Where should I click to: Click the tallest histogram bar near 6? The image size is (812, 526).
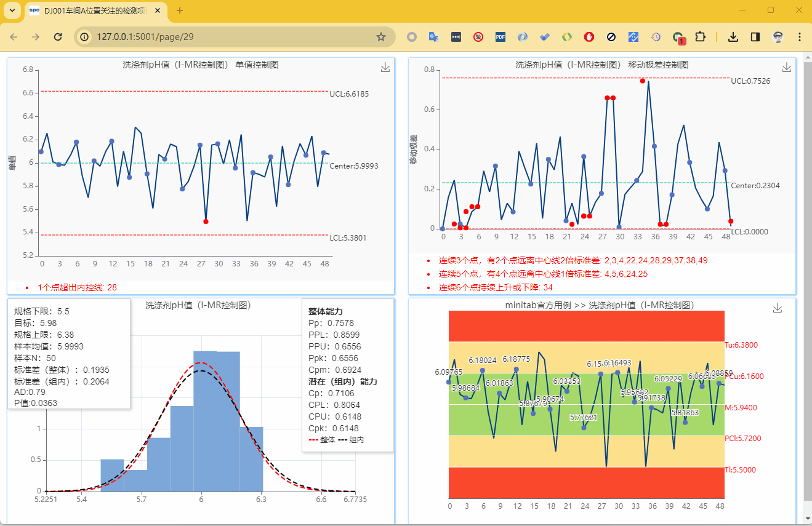click(205, 421)
